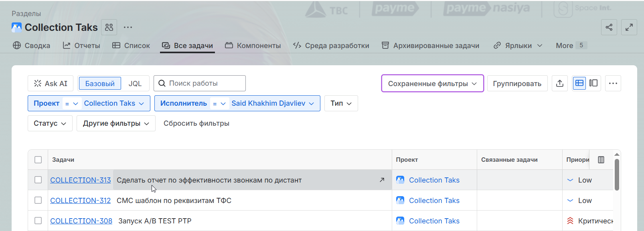Viewport: 644px width, 231px height.
Task: Switch to list view layout icon
Action: tap(579, 83)
